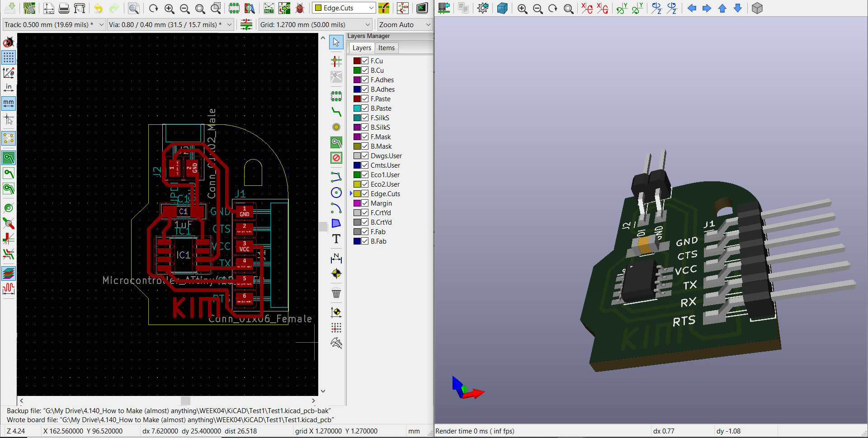
Task: Toggle B.Fab layer visibility checkbox
Action: [365, 241]
